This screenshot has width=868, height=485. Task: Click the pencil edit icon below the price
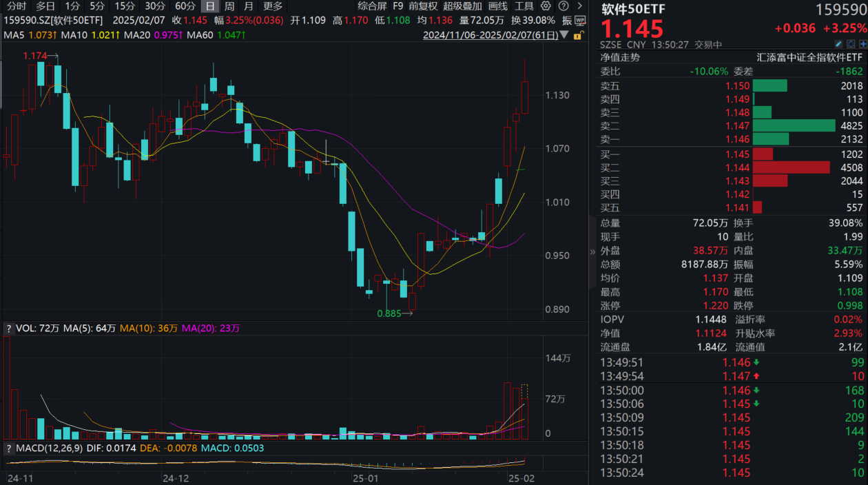click(838, 43)
